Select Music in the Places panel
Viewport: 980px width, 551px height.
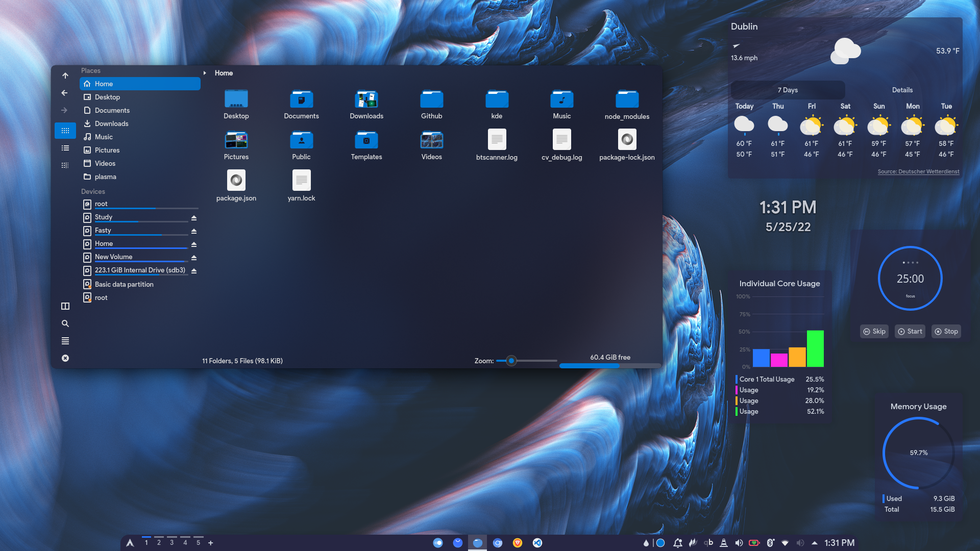(140, 137)
